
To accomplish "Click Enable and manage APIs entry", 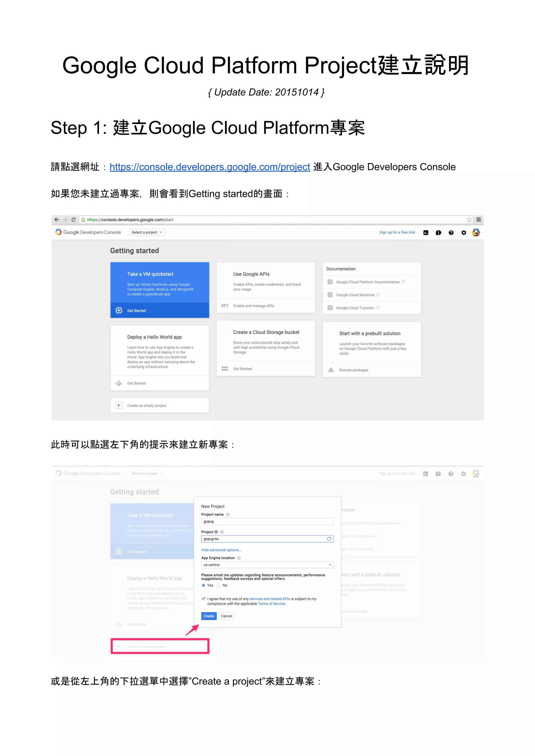I will tap(253, 306).
